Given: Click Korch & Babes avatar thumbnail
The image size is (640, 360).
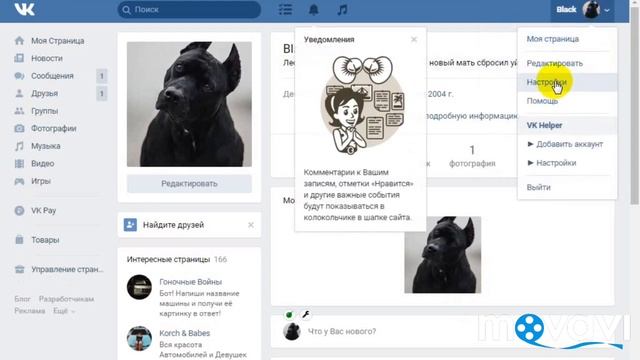Looking at the screenshot, I should (139, 338).
